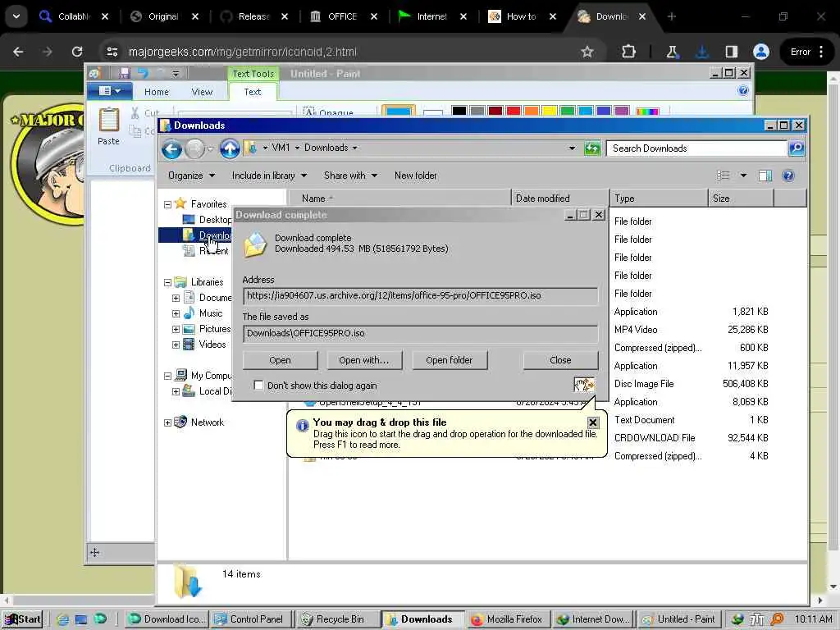Launch Internet Explorer from quick launch

tap(62, 619)
